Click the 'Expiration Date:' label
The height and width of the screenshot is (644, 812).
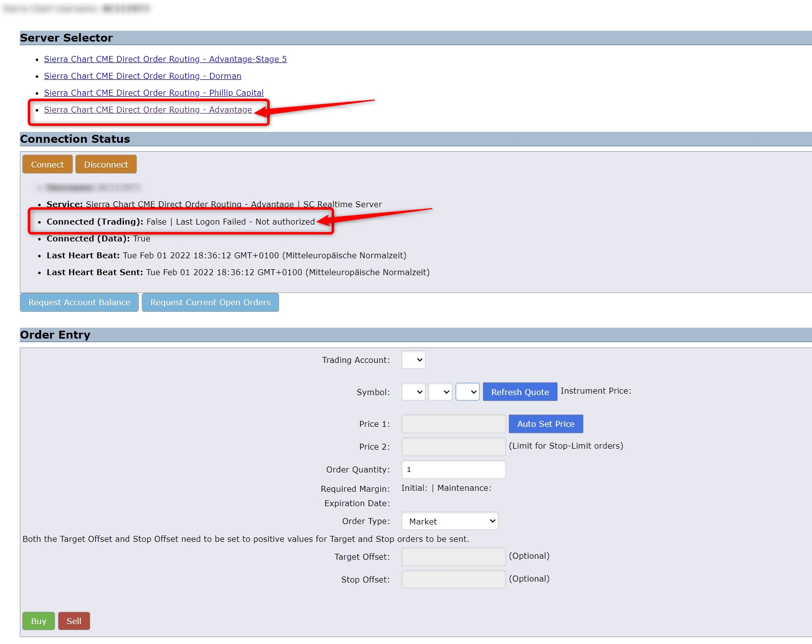coord(357,503)
